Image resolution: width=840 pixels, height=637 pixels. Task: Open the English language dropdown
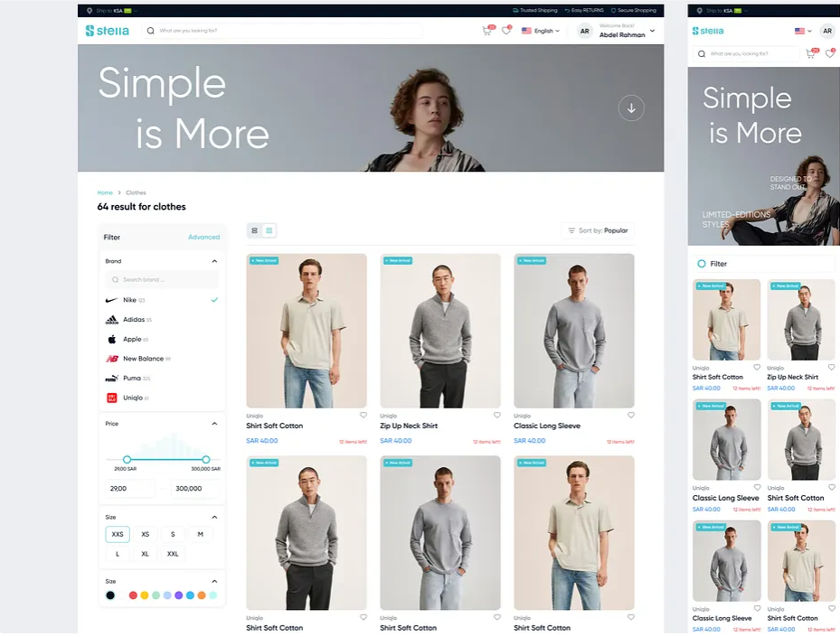pyautogui.click(x=543, y=31)
